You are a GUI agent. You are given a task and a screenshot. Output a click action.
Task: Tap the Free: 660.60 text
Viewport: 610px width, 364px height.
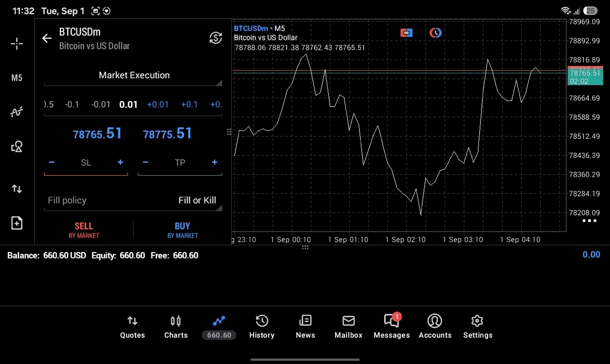(174, 255)
